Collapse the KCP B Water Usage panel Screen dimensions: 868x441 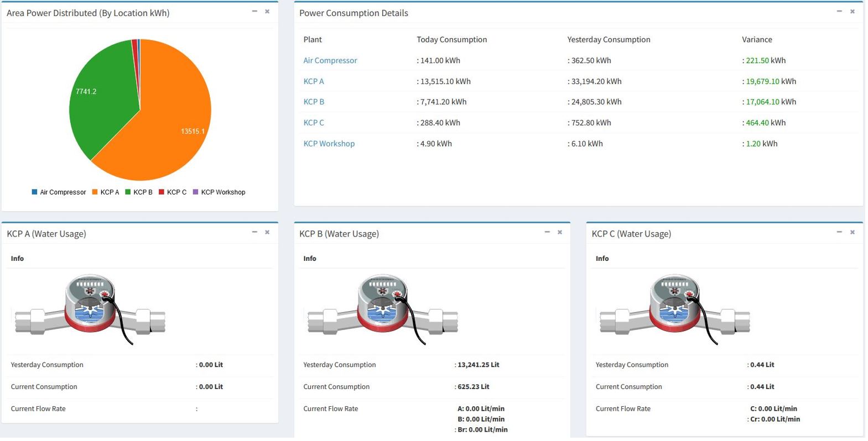tap(547, 232)
